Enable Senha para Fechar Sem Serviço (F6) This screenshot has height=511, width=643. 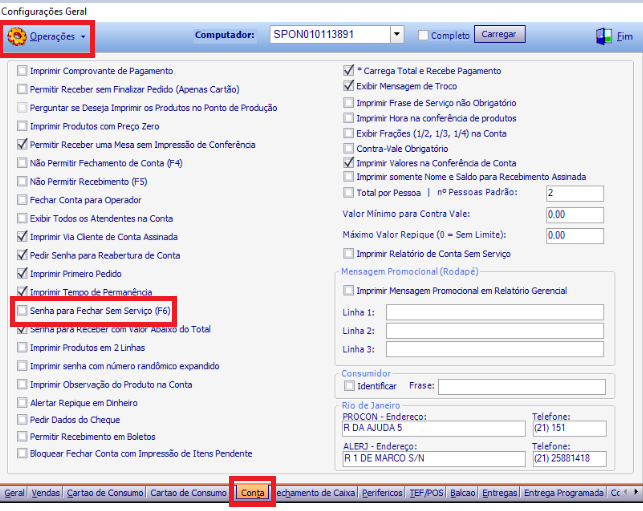pyautogui.click(x=22, y=310)
